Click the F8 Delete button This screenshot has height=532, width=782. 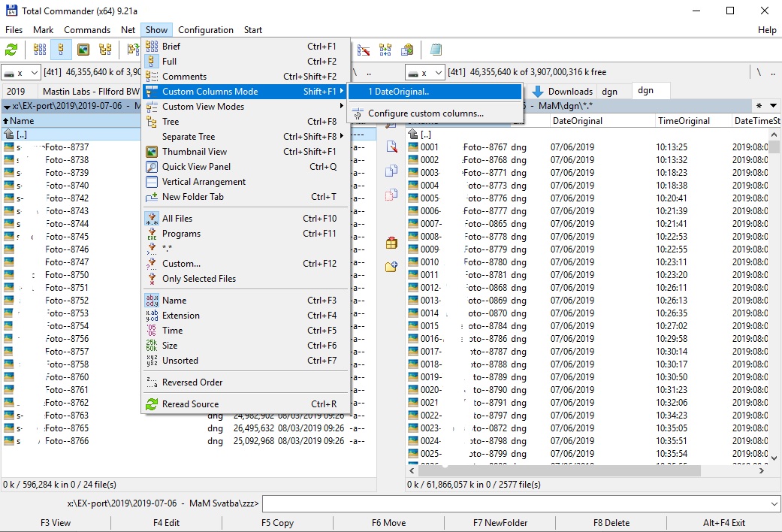(611, 523)
